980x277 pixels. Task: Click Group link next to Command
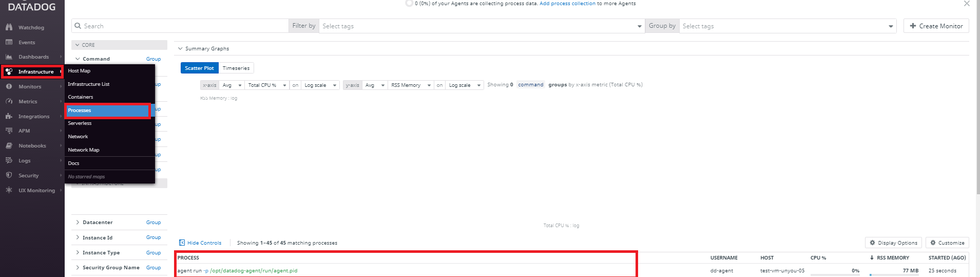(x=153, y=59)
